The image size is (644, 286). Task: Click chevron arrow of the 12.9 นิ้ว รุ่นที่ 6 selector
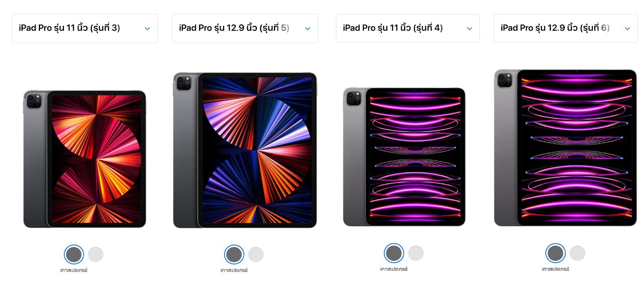[x=627, y=29]
